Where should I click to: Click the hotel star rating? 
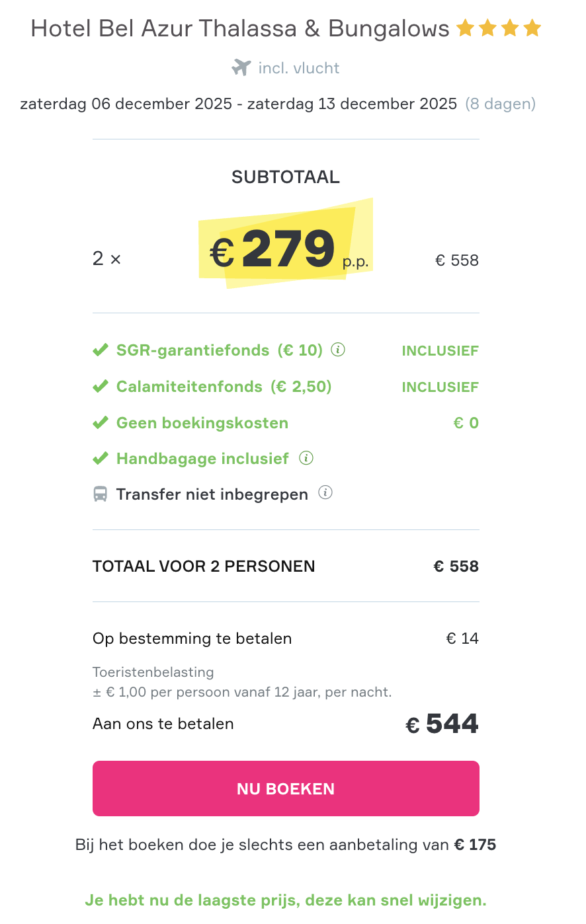(499, 28)
